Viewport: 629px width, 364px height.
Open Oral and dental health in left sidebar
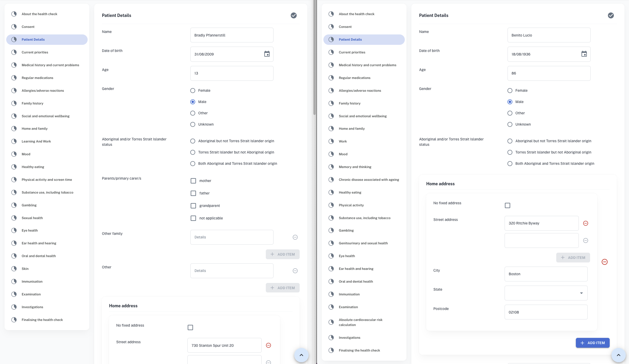pyautogui.click(x=47, y=256)
